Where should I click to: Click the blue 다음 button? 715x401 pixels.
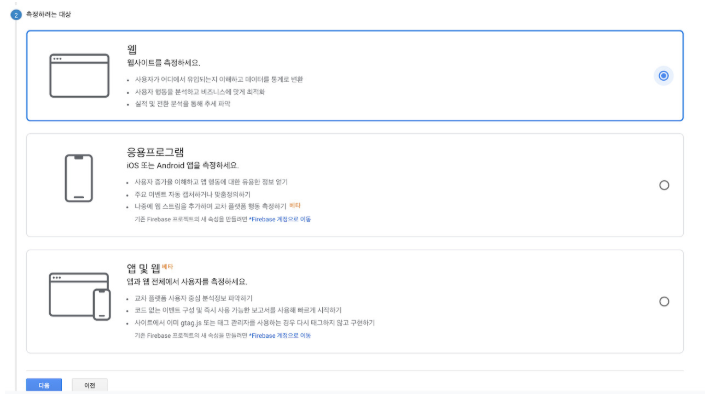(44, 385)
